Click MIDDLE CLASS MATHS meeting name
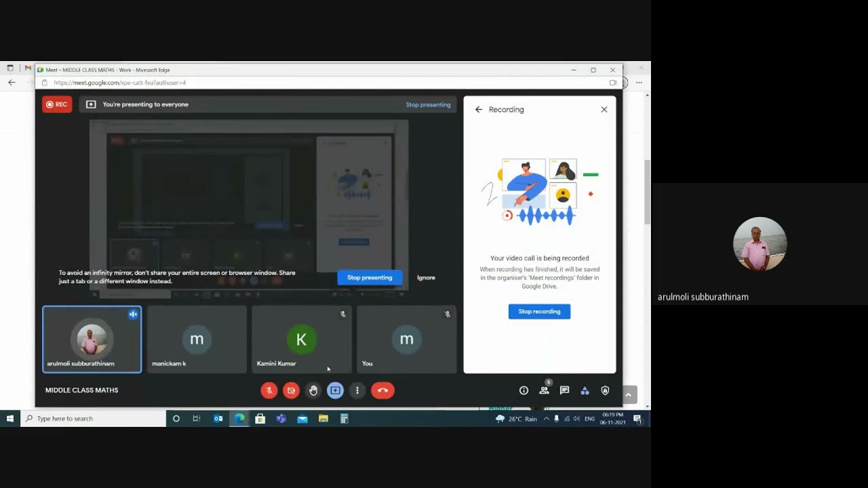This screenshot has width=868, height=488. [x=81, y=390]
